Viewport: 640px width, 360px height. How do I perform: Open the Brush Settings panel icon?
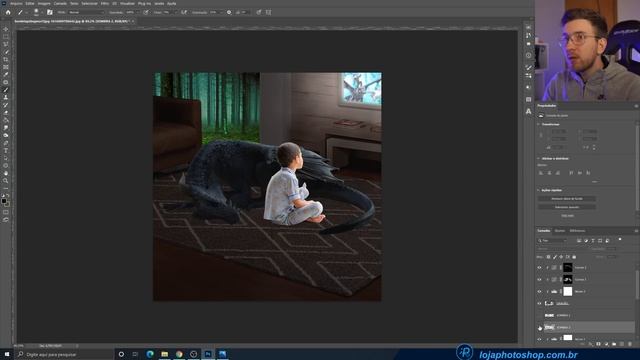coord(50,12)
